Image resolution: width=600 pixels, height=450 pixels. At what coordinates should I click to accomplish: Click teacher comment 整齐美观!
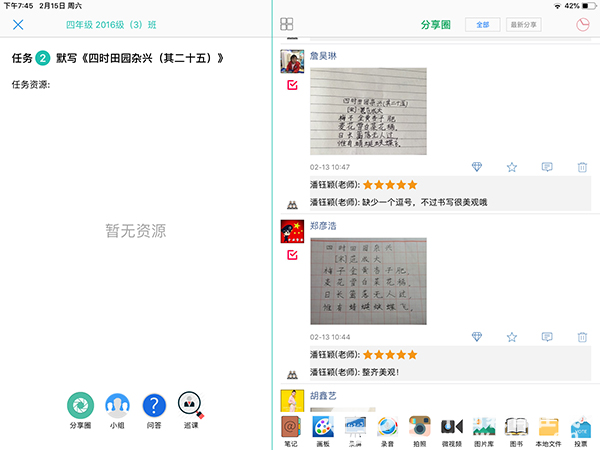point(381,372)
